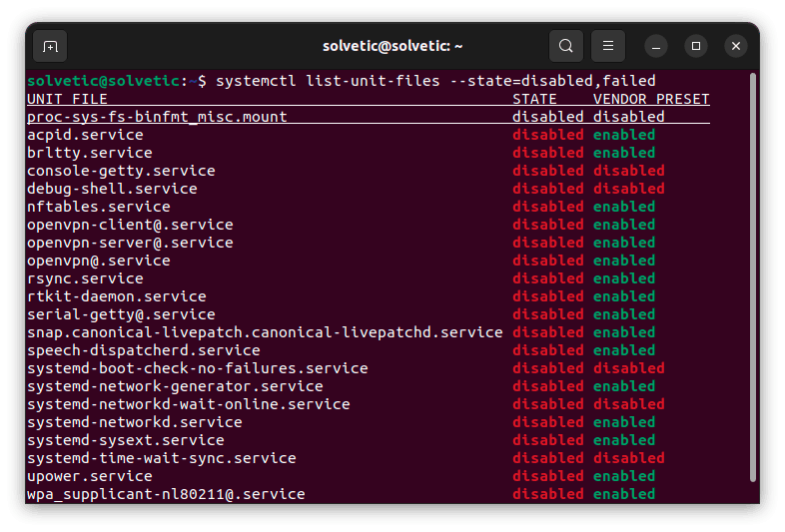This screenshot has width=785, height=532.
Task: Click the UNIT FILE column header
Action: coord(67,99)
